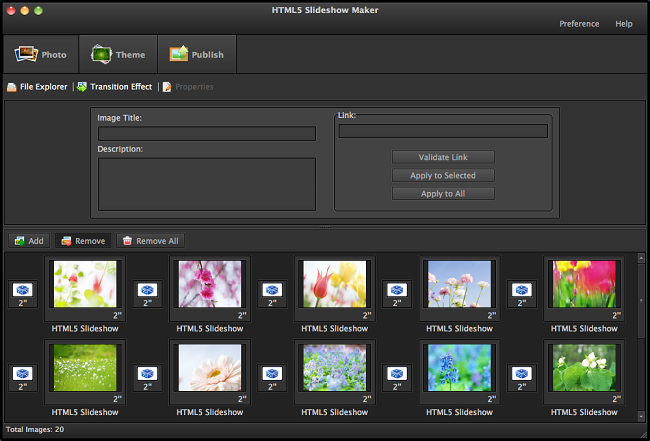Viewport: 650px width, 441px height.
Task: Focus the Link input field
Action: click(x=443, y=131)
